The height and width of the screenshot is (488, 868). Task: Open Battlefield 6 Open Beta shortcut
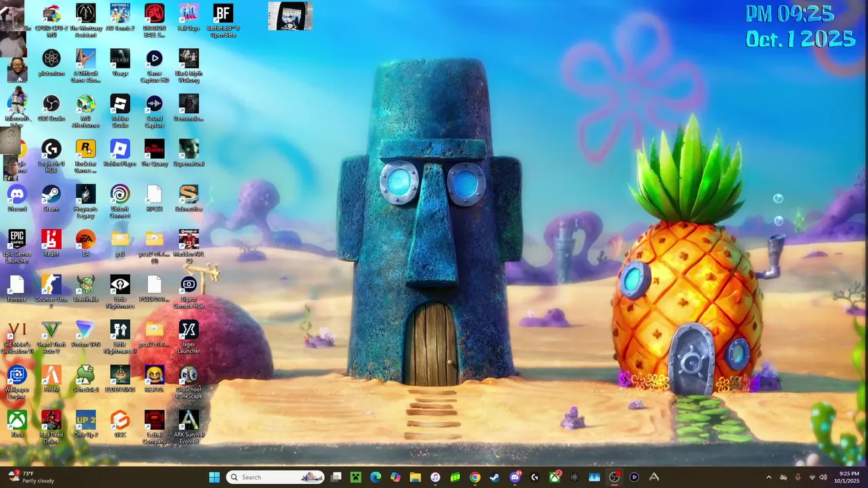[223, 20]
